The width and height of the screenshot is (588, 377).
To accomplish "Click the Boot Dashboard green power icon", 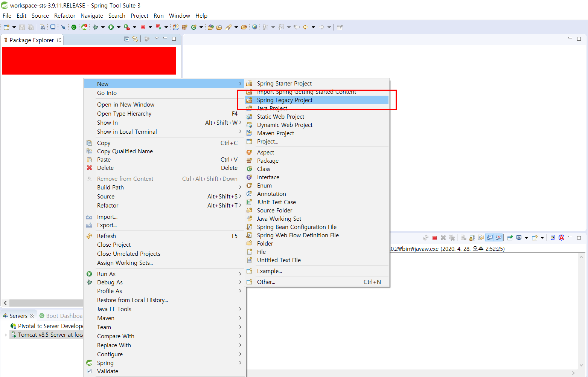I will pos(74,27).
